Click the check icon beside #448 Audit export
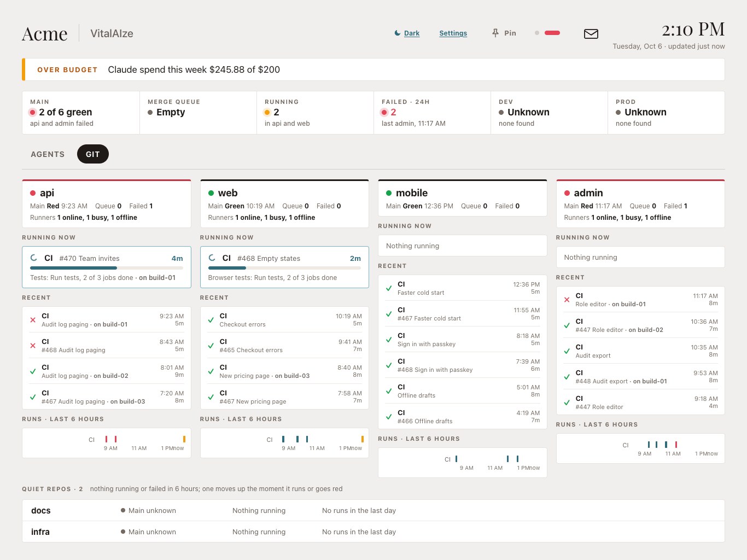Screen dimensions: 747x560 point(567,377)
